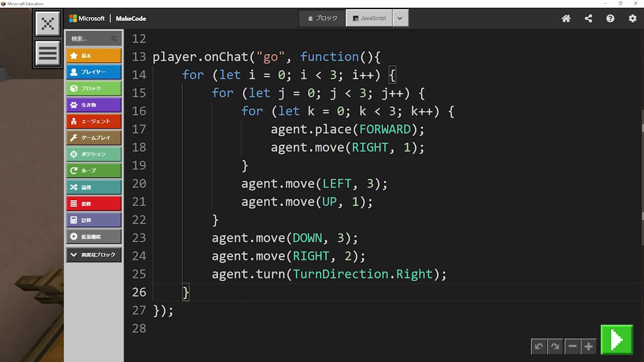Open the ループ category
This screenshot has width=644, height=362.
94,170
